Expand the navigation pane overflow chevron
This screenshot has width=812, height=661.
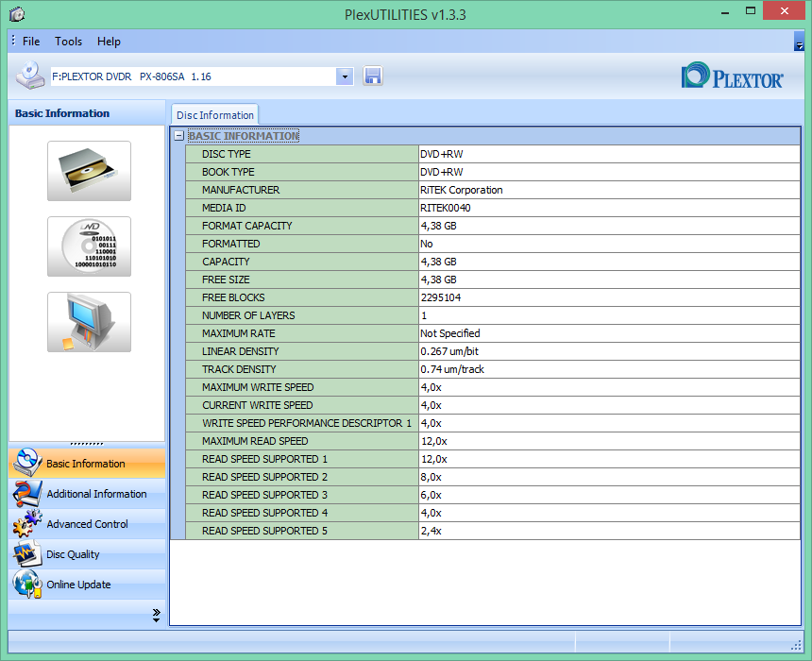[x=157, y=615]
